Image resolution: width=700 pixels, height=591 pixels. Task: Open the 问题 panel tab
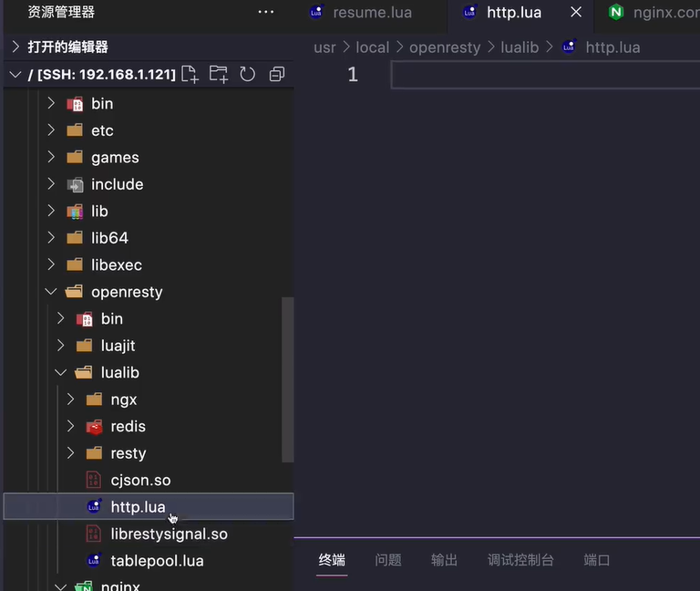[388, 560]
